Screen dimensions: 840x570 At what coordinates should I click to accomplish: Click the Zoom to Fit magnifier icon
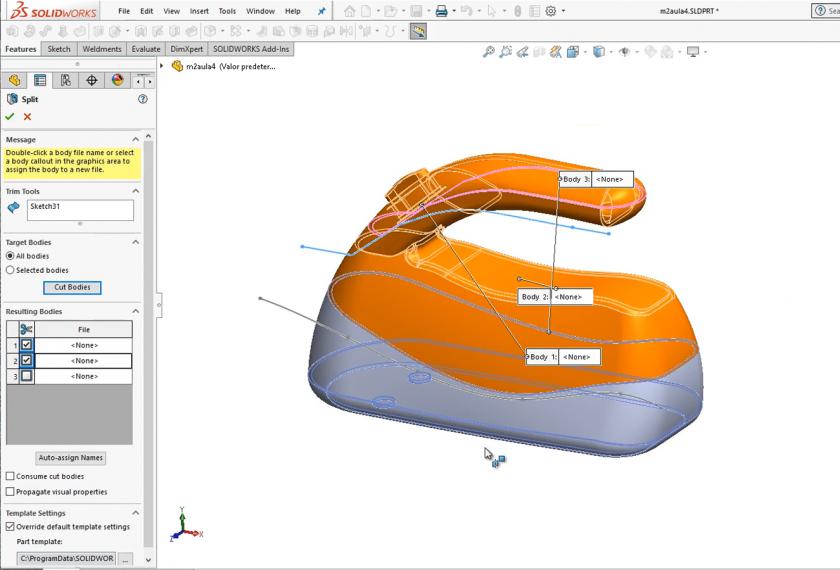(x=488, y=52)
